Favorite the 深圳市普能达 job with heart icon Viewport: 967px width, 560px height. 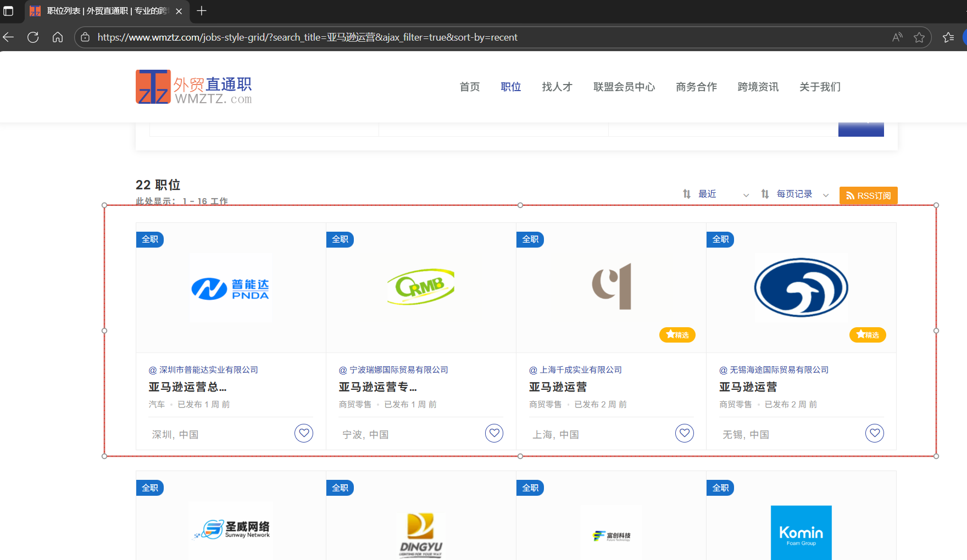pos(304,433)
